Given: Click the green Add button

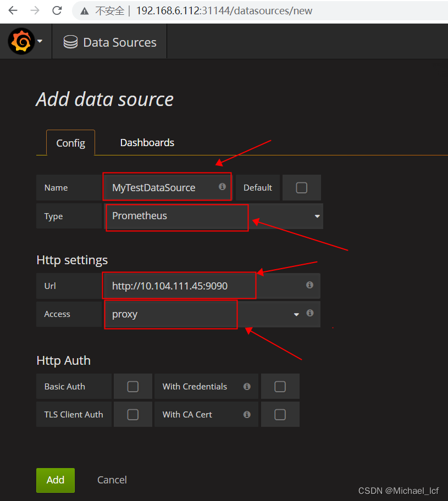Looking at the screenshot, I should point(56,480).
